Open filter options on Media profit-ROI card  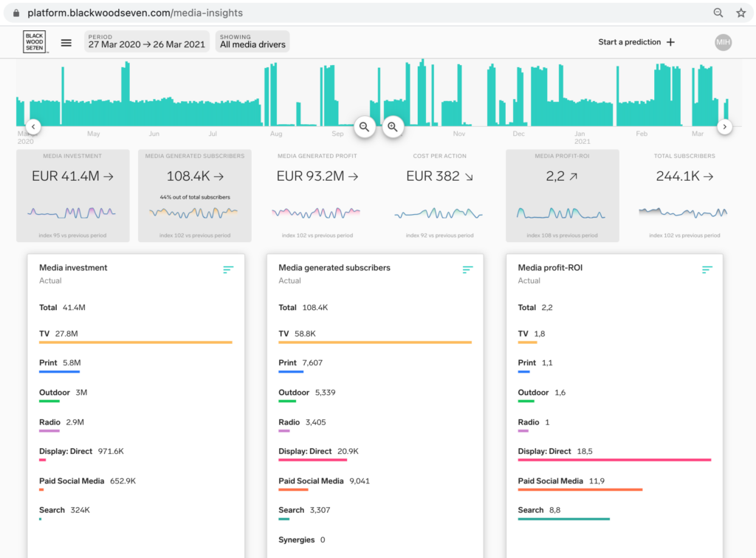[707, 270]
